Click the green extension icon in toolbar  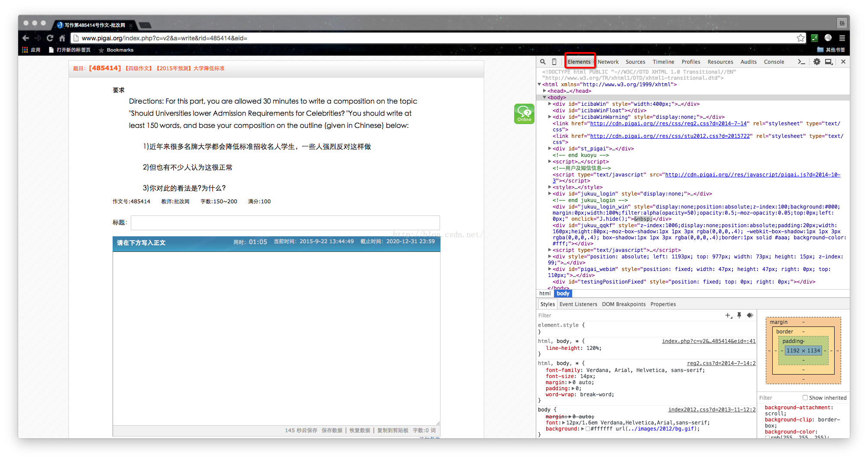click(x=814, y=38)
